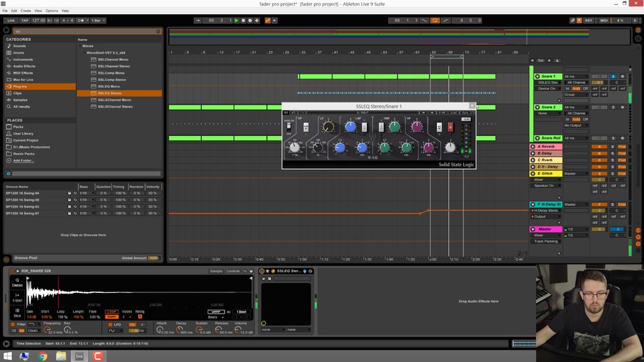Screen dimensions: 644x362
Task: Collapse the Waves folder in the browser
Action: pyautogui.click(x=80, y=46)
